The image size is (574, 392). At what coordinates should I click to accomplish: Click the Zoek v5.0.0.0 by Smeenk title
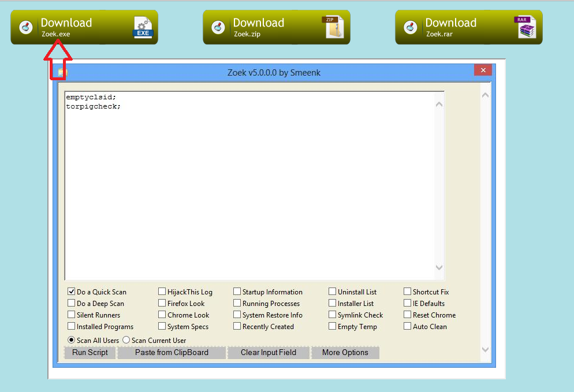274,73
